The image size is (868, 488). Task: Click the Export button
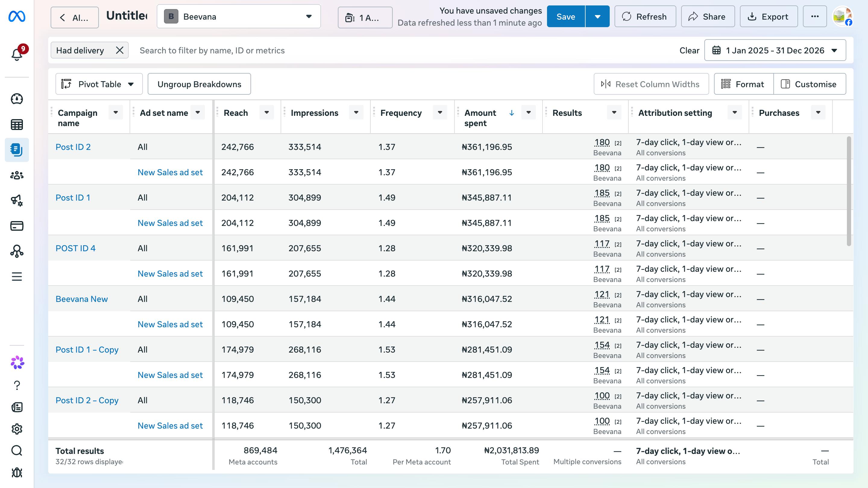(769, 17)
